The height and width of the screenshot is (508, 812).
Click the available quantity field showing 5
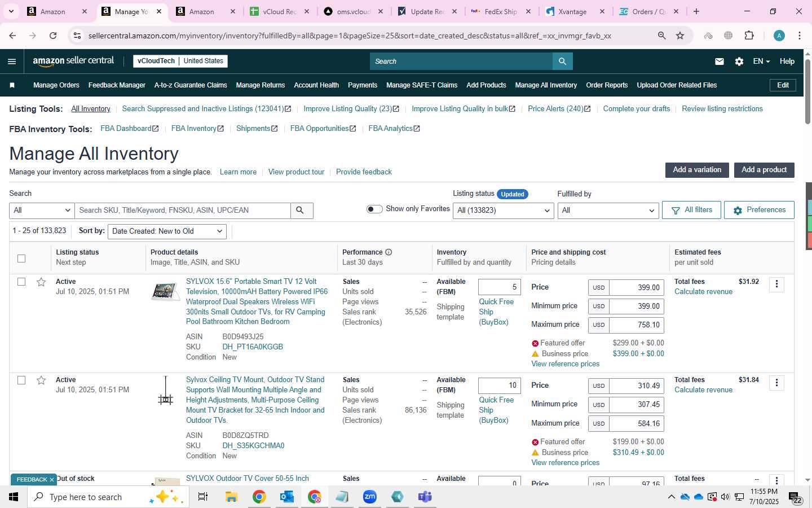500,287
